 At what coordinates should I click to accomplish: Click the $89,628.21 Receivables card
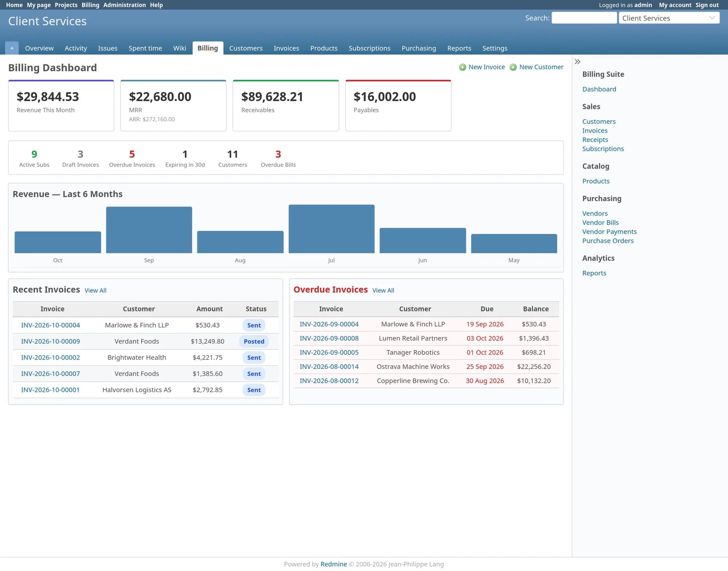(286, 105)
